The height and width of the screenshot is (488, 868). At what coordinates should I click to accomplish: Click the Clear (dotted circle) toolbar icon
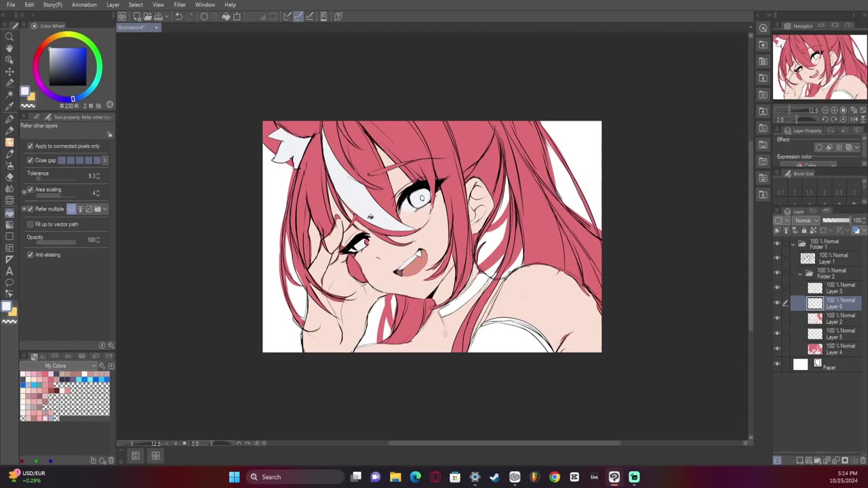click(x=204, y=16)
